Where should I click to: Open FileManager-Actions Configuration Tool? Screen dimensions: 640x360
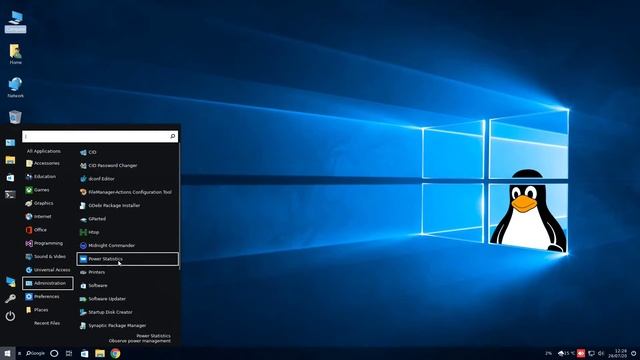(x=126, y=192)
